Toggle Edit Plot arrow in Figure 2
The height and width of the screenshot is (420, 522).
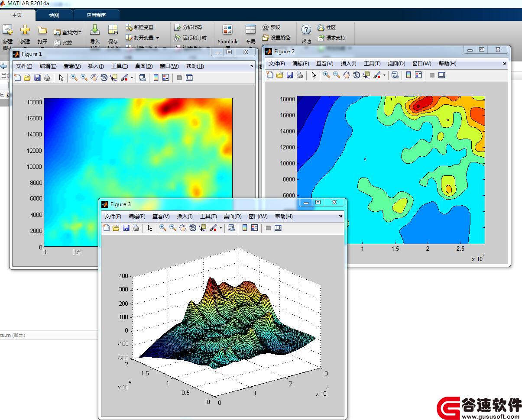314,75
